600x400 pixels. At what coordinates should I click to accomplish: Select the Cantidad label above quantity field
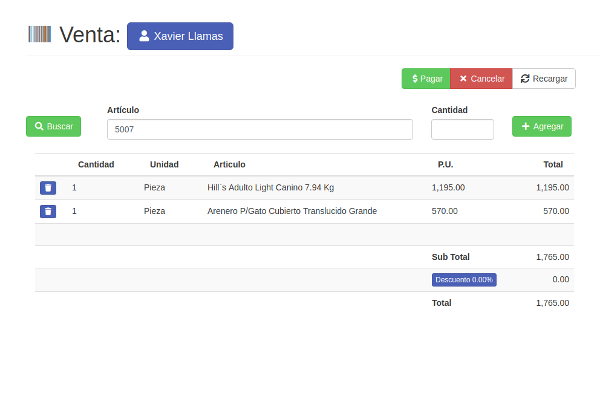[450, 110]
